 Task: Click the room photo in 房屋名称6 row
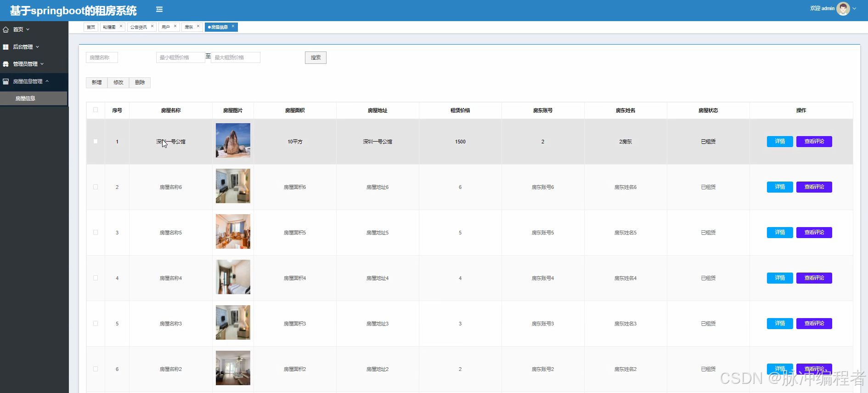tap(233, 186)
